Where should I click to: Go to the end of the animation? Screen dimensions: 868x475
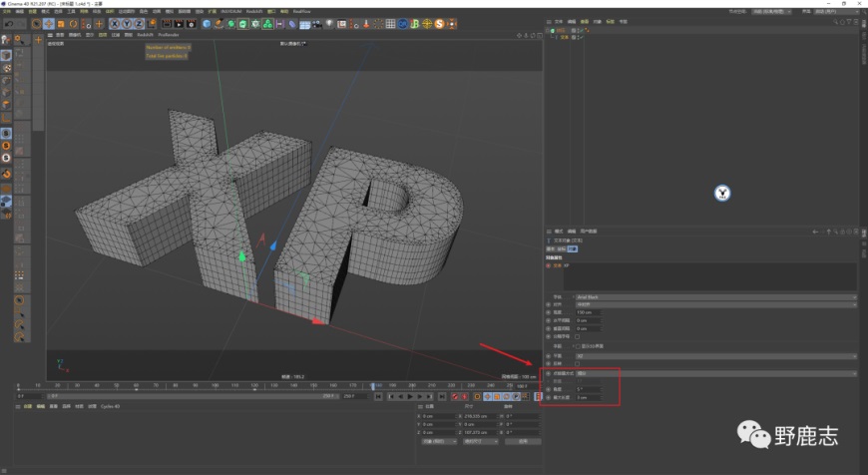point(442,396)
